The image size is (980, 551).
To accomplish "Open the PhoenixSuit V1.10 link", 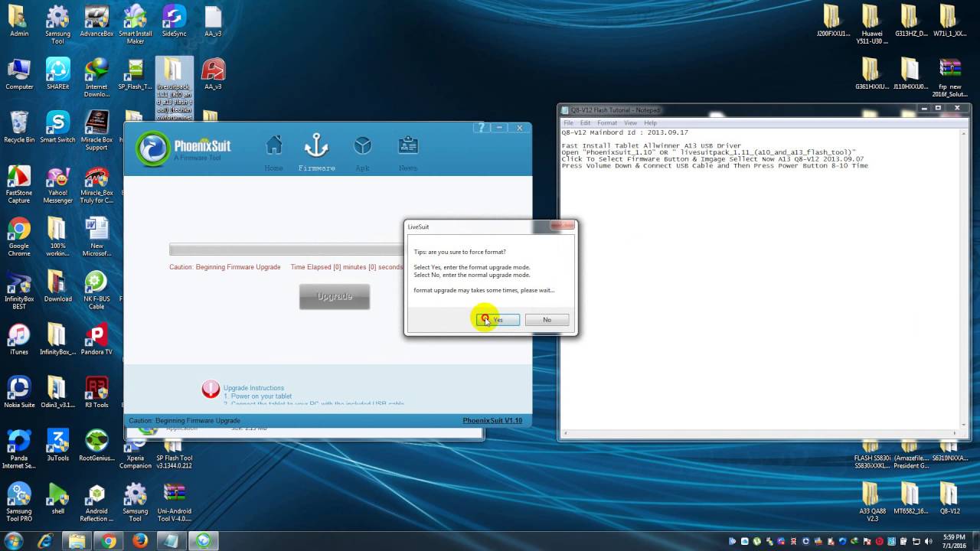I will point(492,420).
